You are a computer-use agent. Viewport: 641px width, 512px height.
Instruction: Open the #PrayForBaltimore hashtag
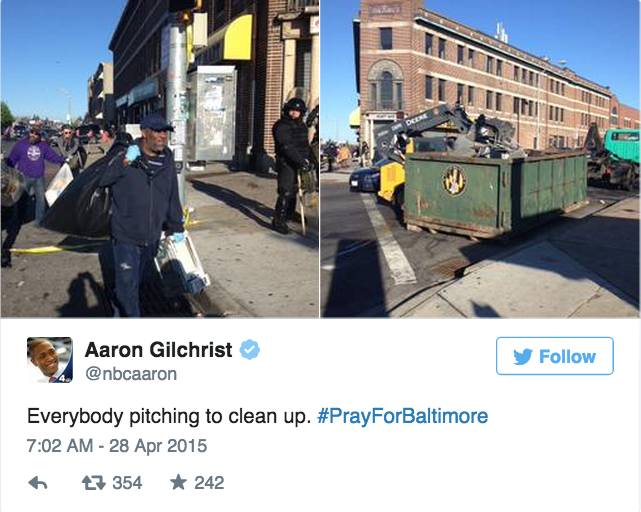click(x=402, y=416)
